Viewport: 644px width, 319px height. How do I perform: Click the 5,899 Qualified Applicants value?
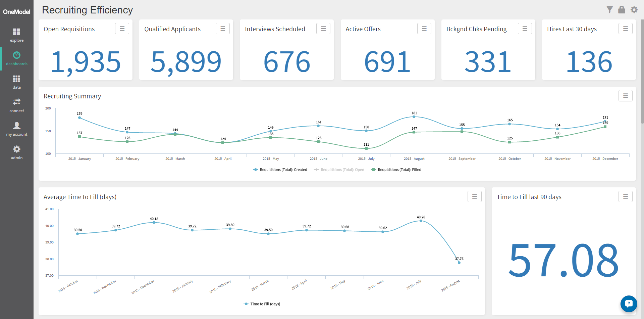186,62
